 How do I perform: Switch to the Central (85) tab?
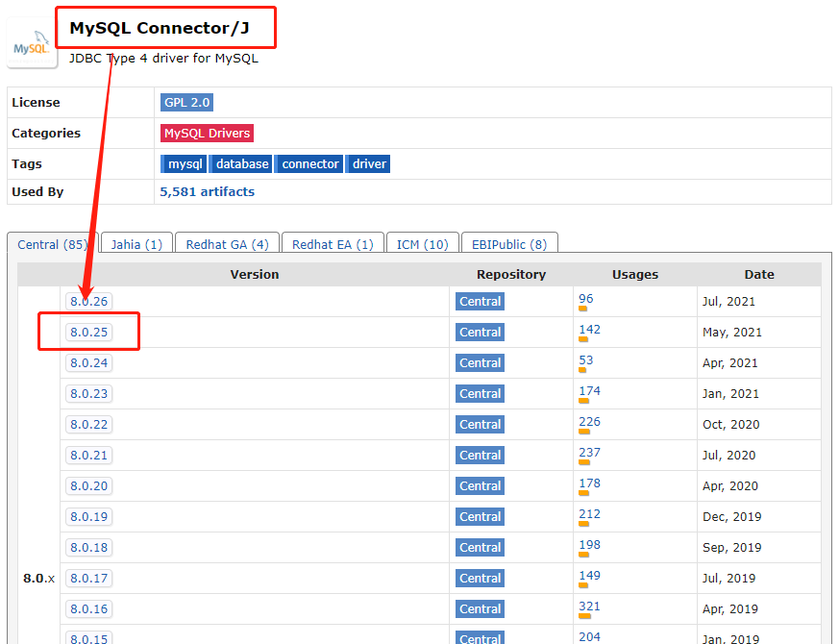pos(53,245)
